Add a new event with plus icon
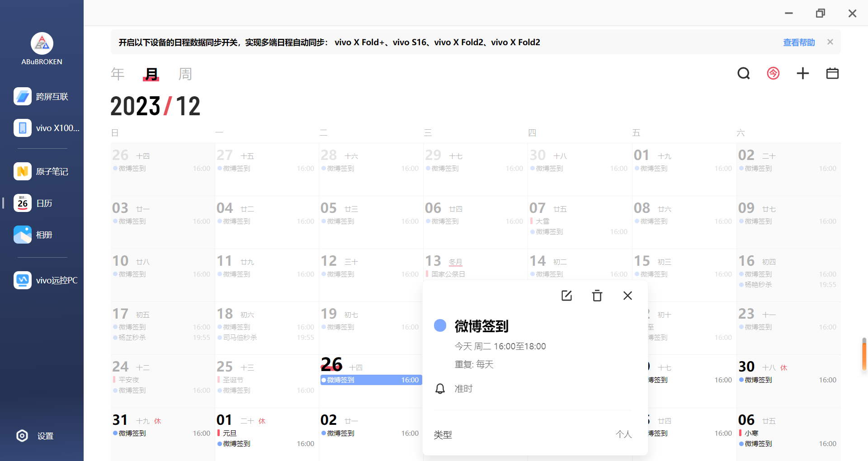 [x=803, y=73]
